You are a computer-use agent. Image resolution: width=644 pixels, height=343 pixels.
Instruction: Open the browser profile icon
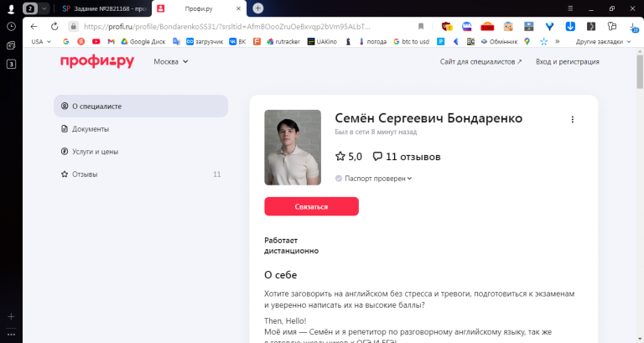(x=11, y=8)
